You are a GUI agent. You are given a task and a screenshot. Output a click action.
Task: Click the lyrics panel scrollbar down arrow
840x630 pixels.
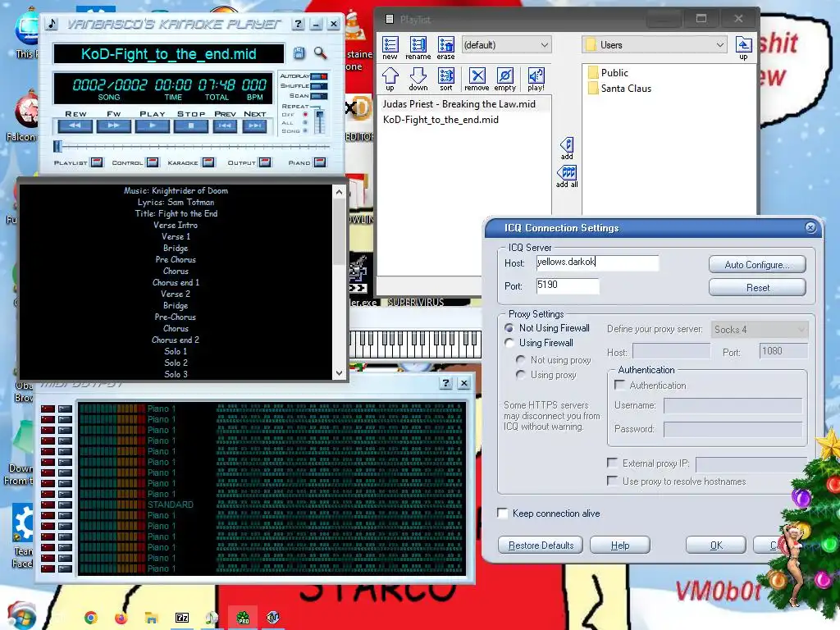point(339,373)
